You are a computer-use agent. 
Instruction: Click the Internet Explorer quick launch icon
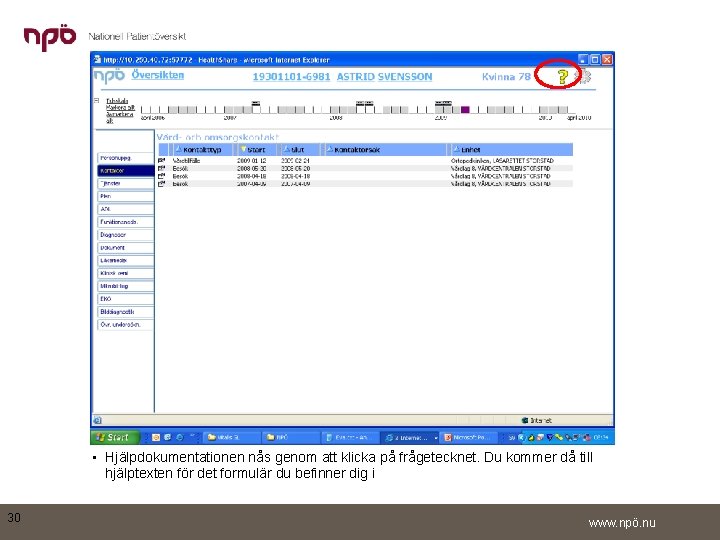click(180, 438)
